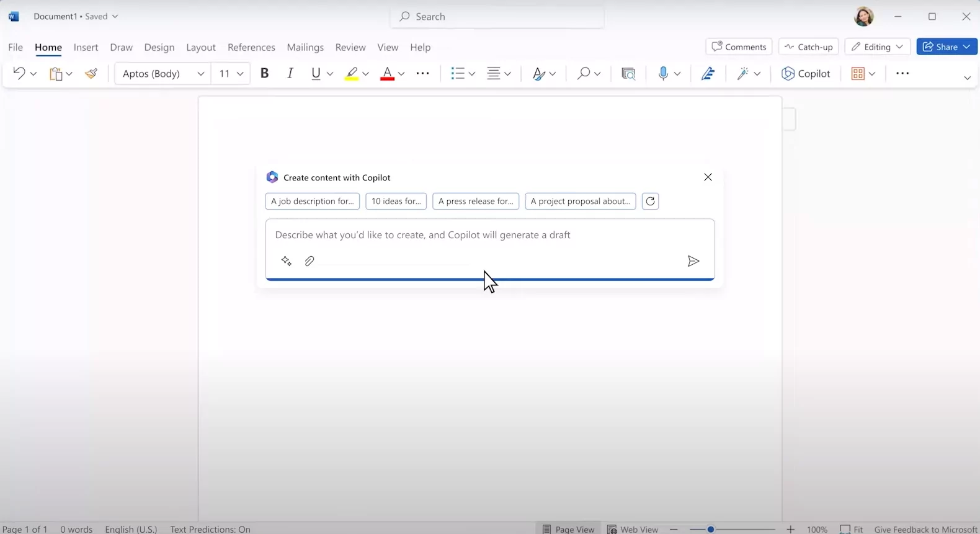The image size is (980, 534).
Task: Click the Find magnifier icon
Action: 583,74
